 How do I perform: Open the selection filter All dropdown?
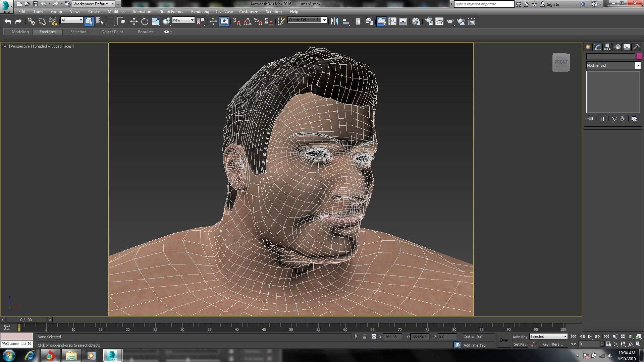coord(72,20)
